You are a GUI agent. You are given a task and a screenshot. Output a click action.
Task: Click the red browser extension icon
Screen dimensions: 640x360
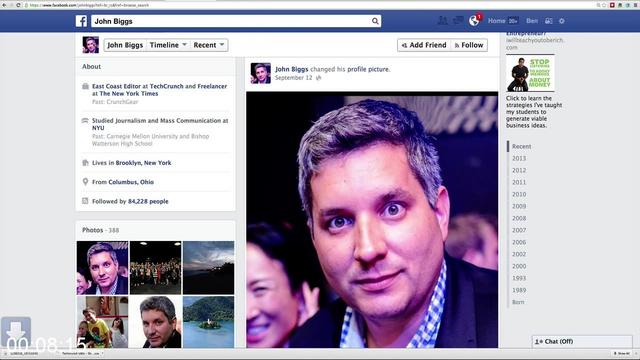pyautogui.click(x=612, y=5)
